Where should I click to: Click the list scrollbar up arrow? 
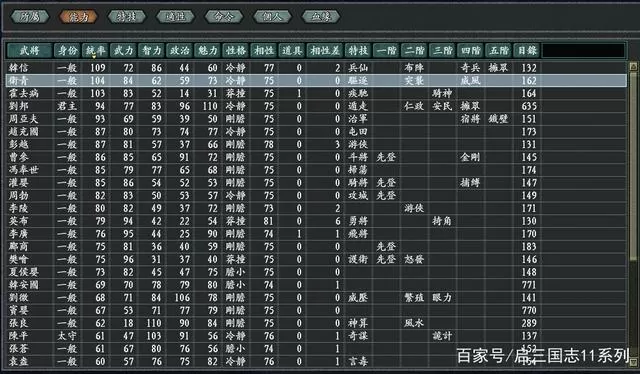pyautogui.click(x=633, y=66)
